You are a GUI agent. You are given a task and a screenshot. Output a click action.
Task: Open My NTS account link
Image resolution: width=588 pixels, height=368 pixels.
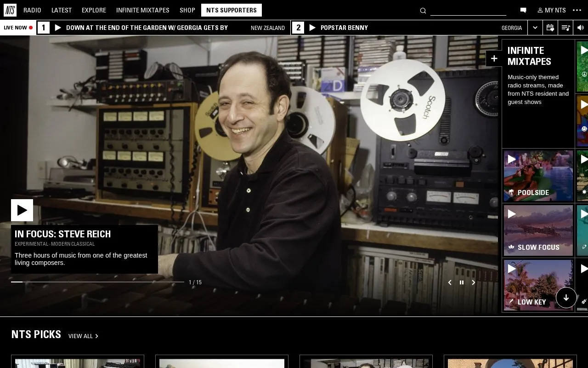(552, 10)
